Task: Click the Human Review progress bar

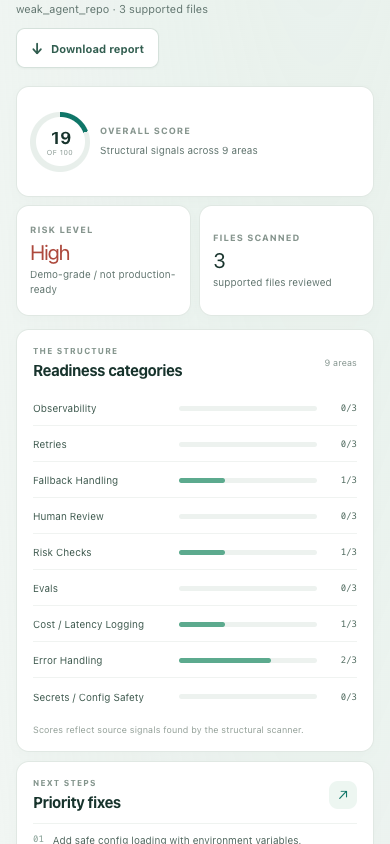Action: [x=247, y=517]
